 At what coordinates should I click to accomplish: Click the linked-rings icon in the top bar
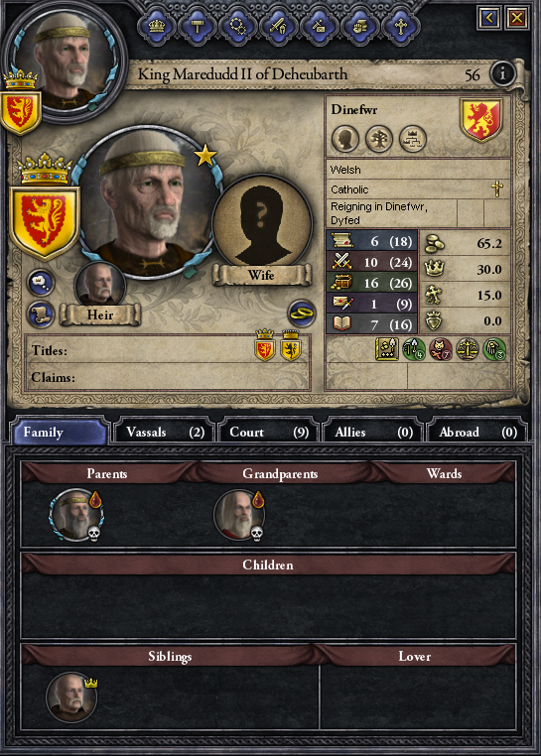tap(238, 26)
